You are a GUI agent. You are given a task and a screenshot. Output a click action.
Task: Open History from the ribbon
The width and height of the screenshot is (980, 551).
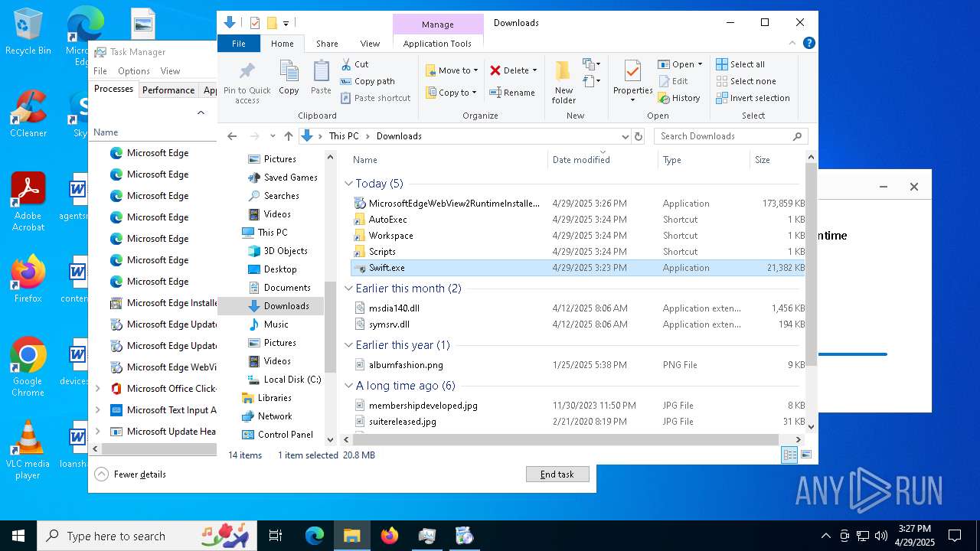(x=679, y=98)
